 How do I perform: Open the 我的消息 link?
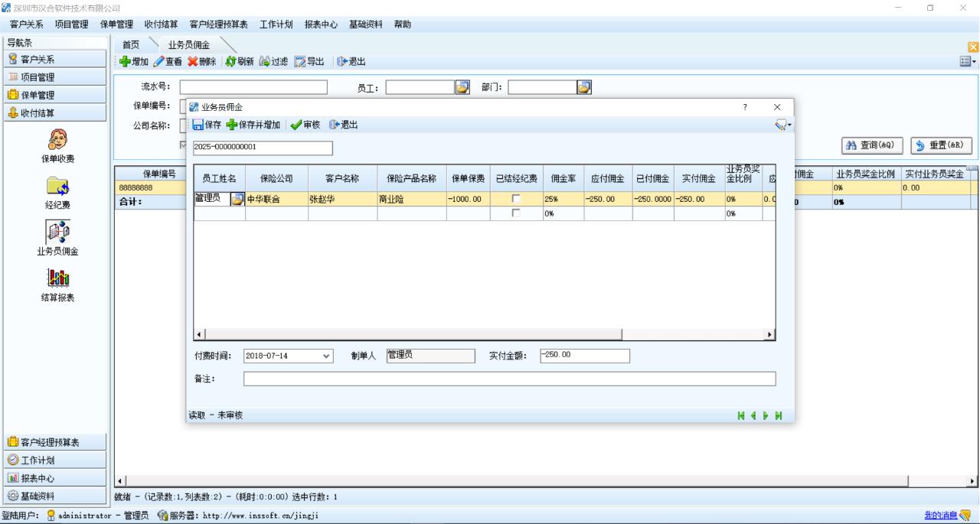[941, 516]
